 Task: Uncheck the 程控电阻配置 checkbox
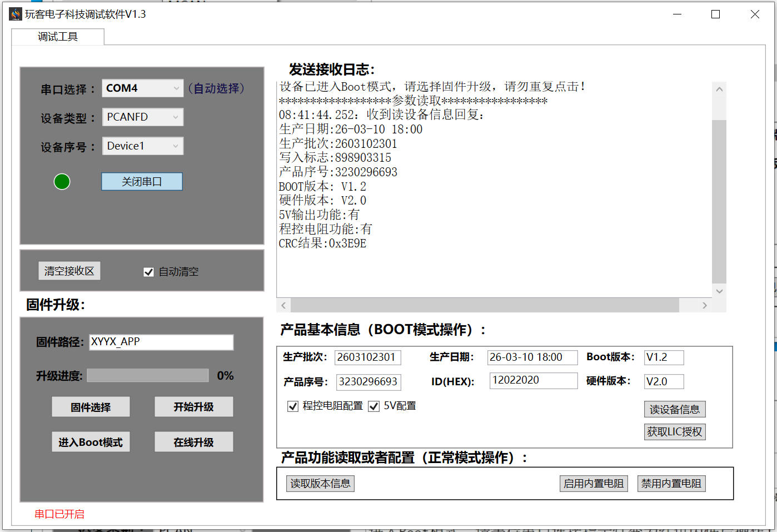pos(293,406)
